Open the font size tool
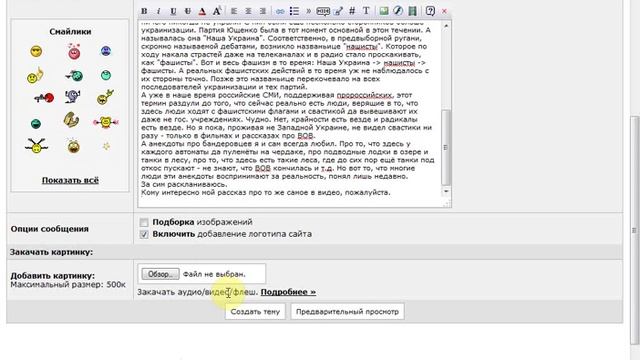The width and height of the screenshot is (640, 360). (x=217, y=11)
